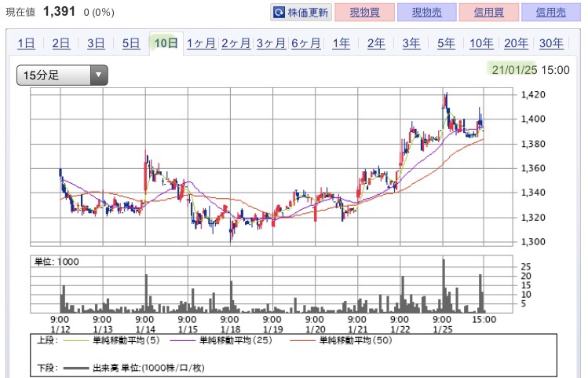Image resolution: width=588 pixels, height=378 pixels.
Task: Click the 21/01/25 15:00 timestamp
Action: [x=530, y=70]
